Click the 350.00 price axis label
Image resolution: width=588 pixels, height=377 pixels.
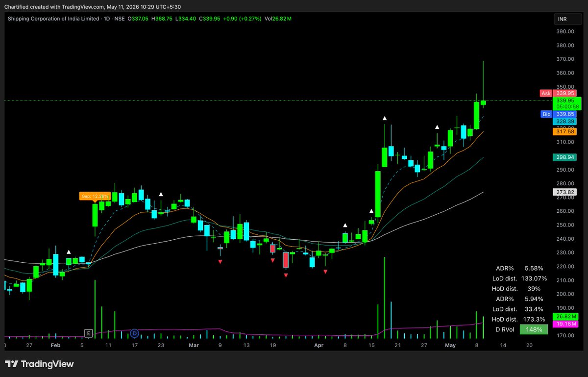pos(564,87)
